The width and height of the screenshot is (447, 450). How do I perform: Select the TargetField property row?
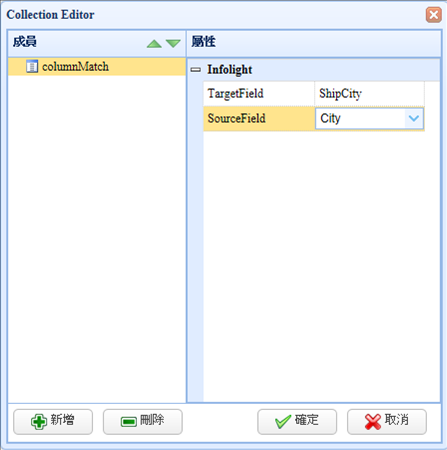314,94
